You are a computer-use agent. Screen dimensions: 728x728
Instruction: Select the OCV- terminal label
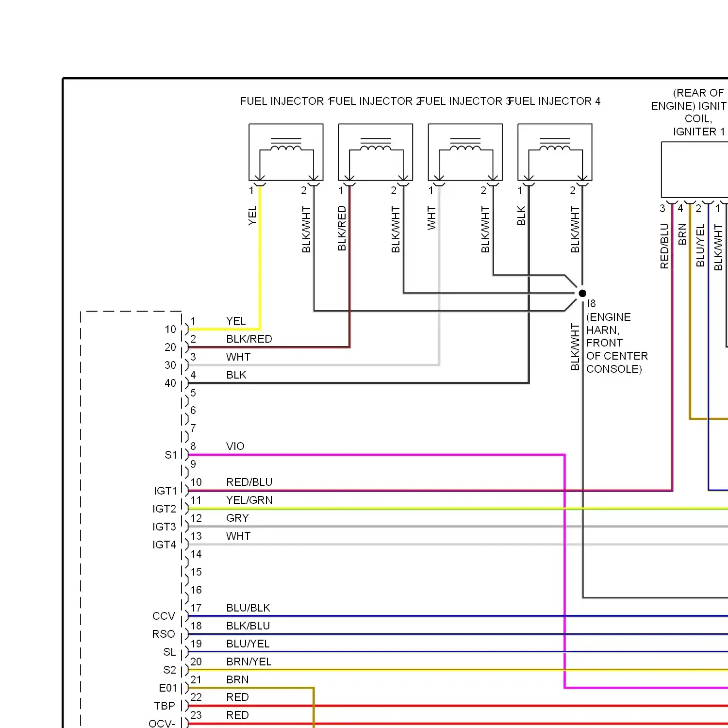(x=162, y=724)
